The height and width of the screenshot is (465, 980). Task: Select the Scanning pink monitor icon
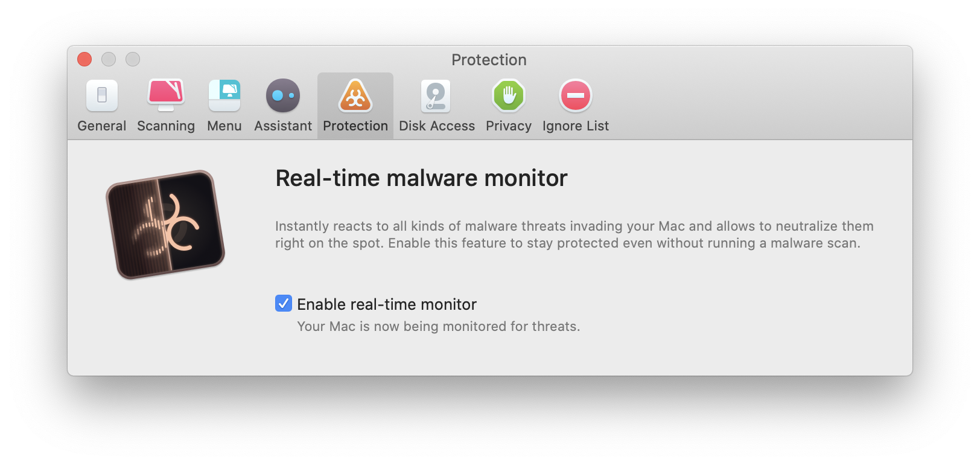tap(166, 95)
